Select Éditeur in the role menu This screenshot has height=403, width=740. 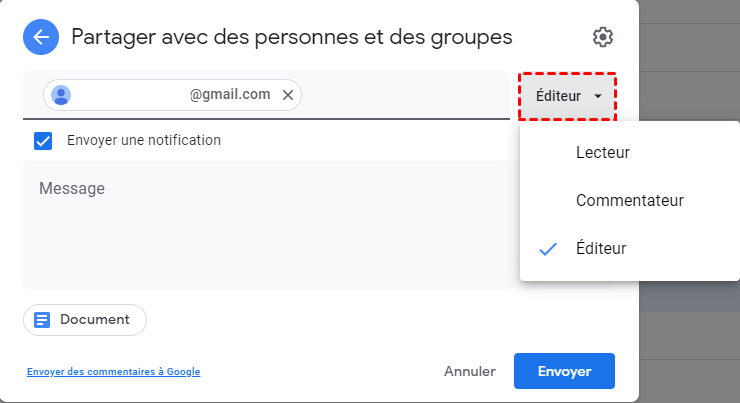click(601, 248)
